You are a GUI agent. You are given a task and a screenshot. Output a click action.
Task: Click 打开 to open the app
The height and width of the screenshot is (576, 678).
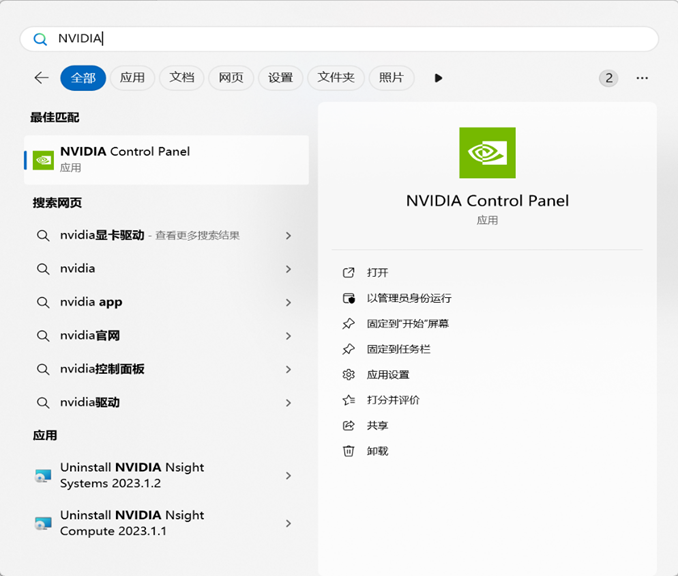pyautogui.click(x=377, y=272)
